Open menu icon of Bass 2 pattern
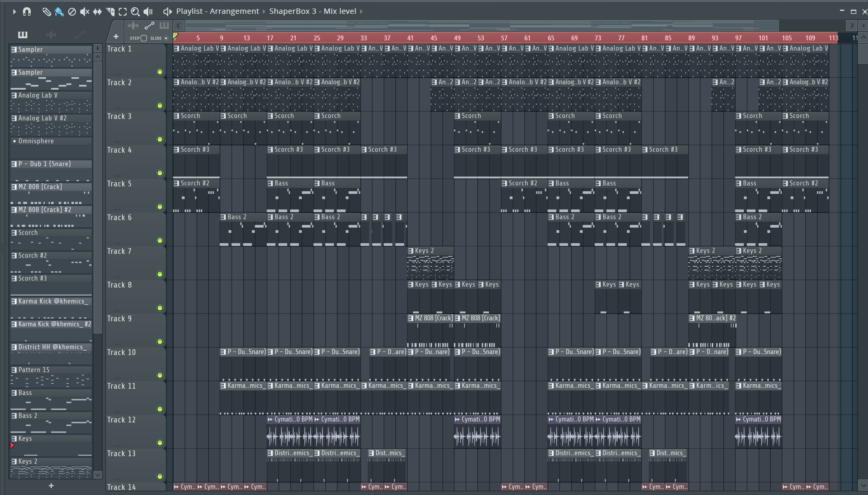 point(14,416)
